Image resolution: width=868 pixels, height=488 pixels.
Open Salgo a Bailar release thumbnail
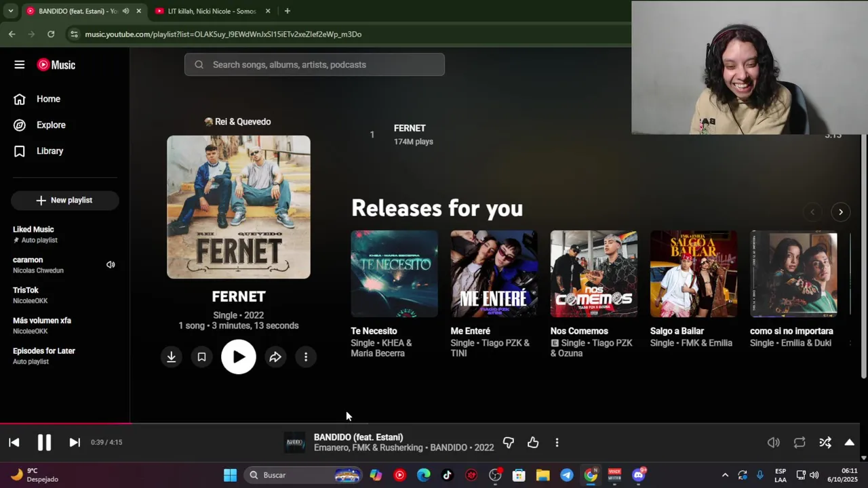[693, 274]
